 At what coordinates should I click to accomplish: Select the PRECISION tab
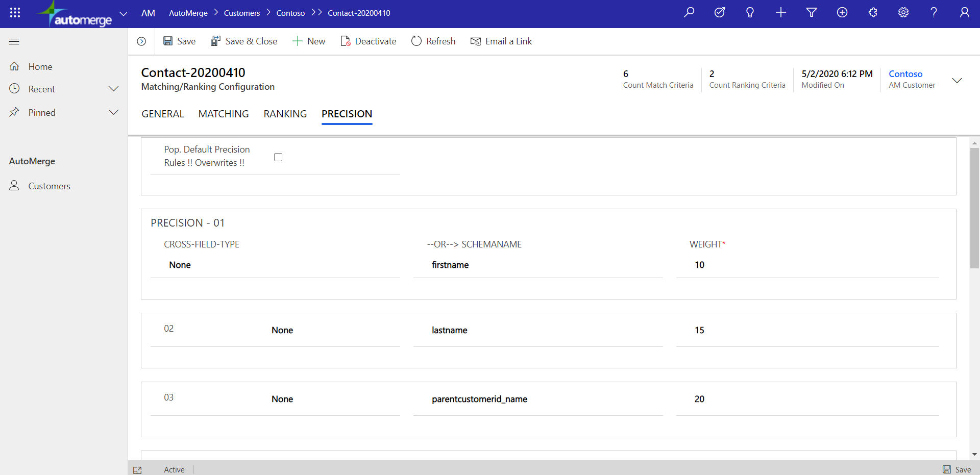pyautogui.click(x=347, y=114)
